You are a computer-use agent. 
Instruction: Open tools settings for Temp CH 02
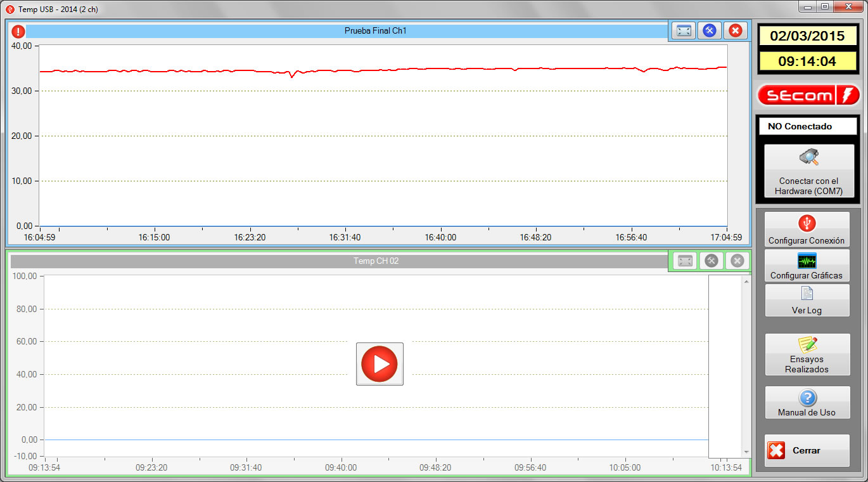pos(711,261)
